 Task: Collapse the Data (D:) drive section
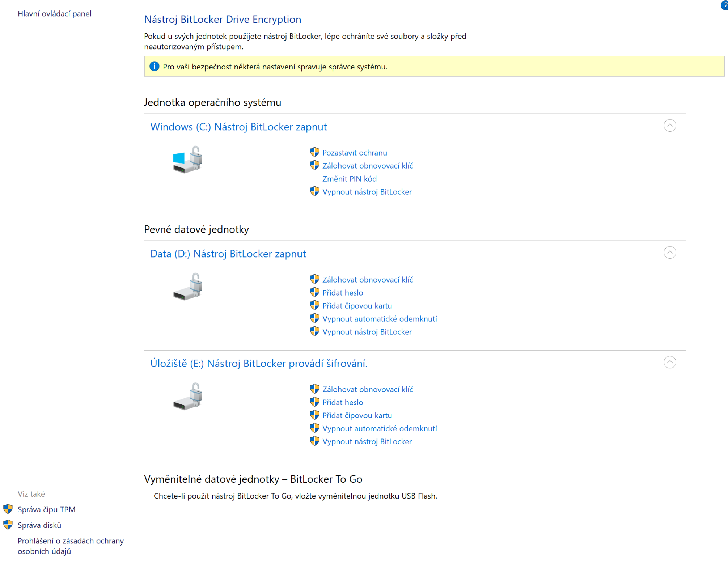coord(669,253)
